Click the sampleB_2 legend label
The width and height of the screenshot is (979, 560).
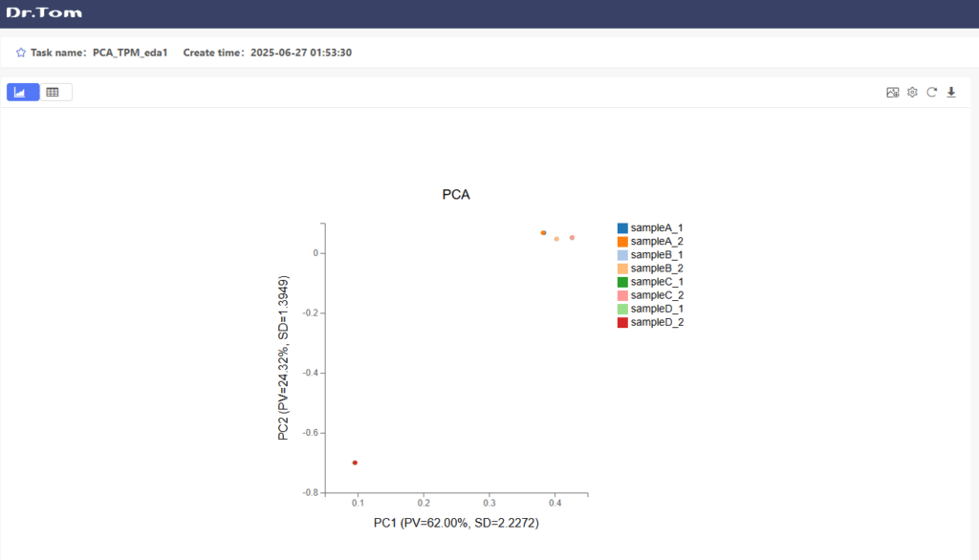[657, 269]
